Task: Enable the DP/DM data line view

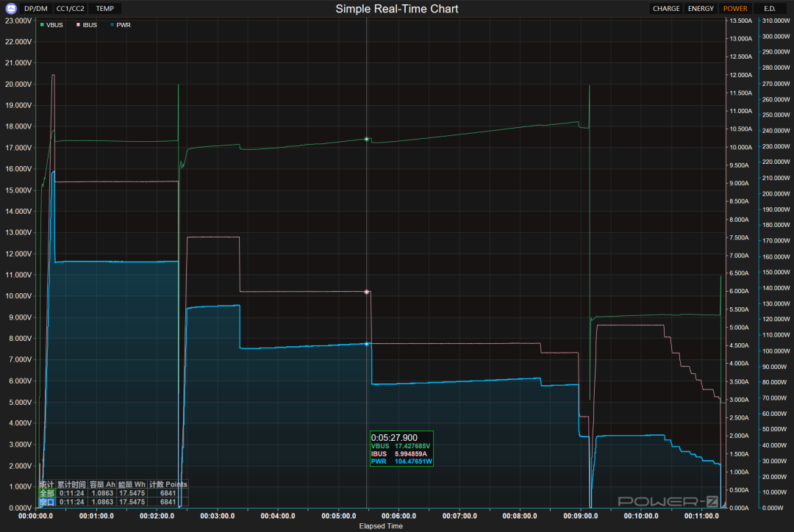Action: pos(35,9)
